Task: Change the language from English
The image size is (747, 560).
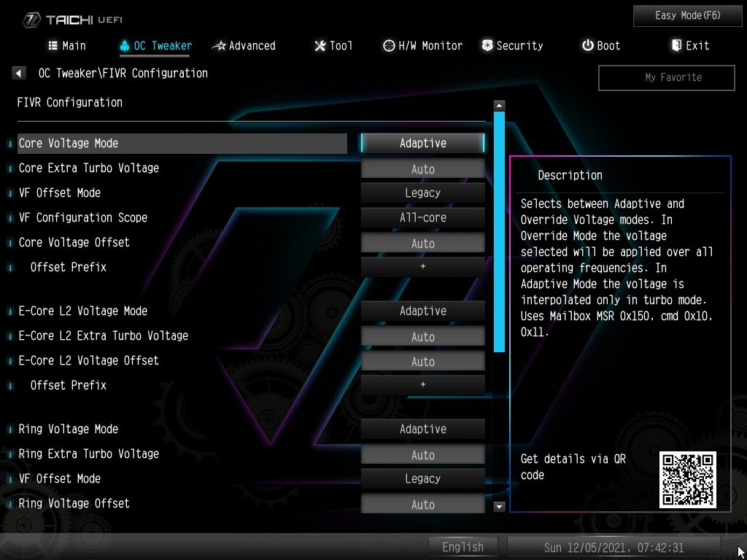Action: point(462,547)
